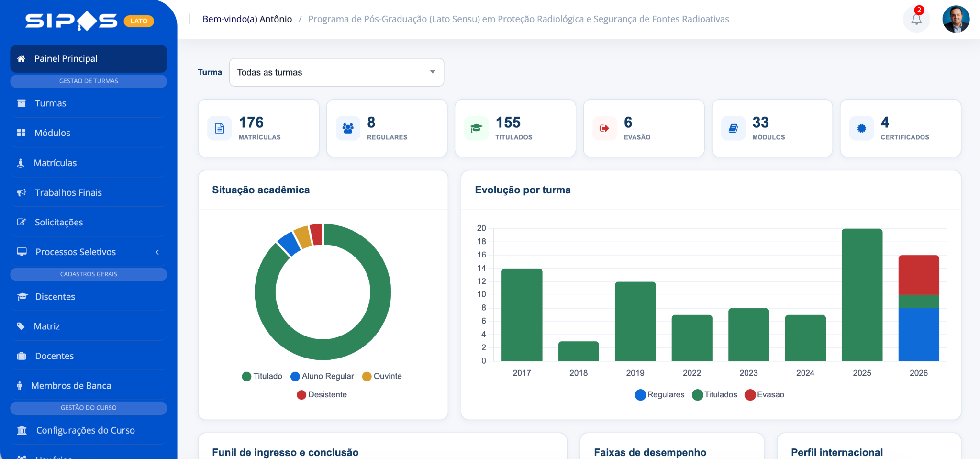Viewport: 980px width, 459px height.
Task: Click the Titulados graduation card icon
Action: tap(476, 128)
